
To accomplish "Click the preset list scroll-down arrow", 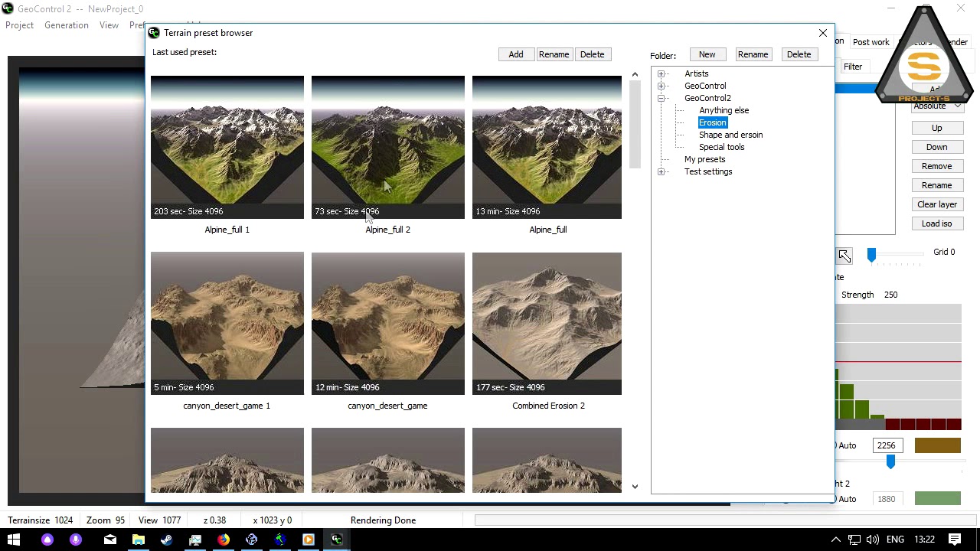I will pos(635,486).
